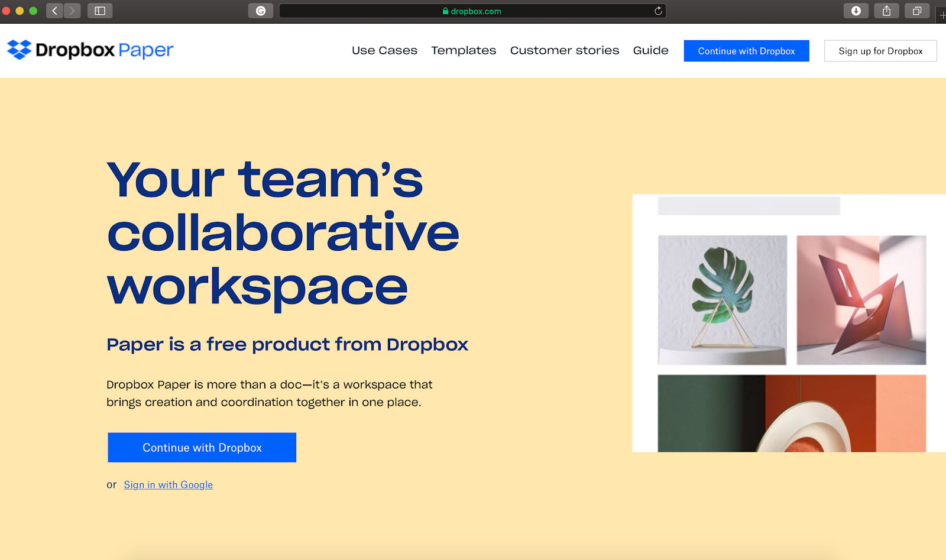
Task: Click the padlock icon in address bar
Action: click(446, 11)
